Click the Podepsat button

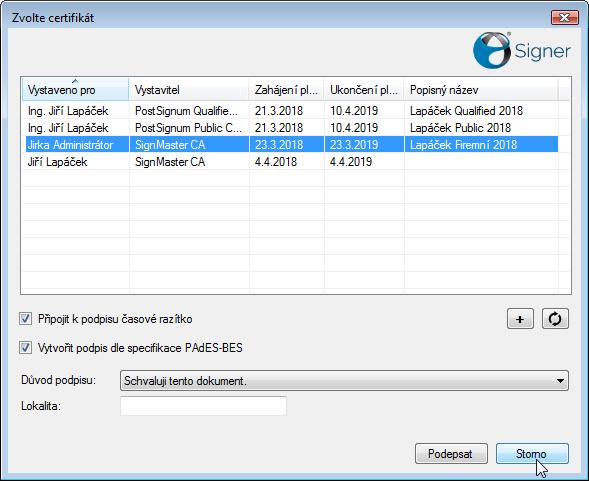coord(451,454)
